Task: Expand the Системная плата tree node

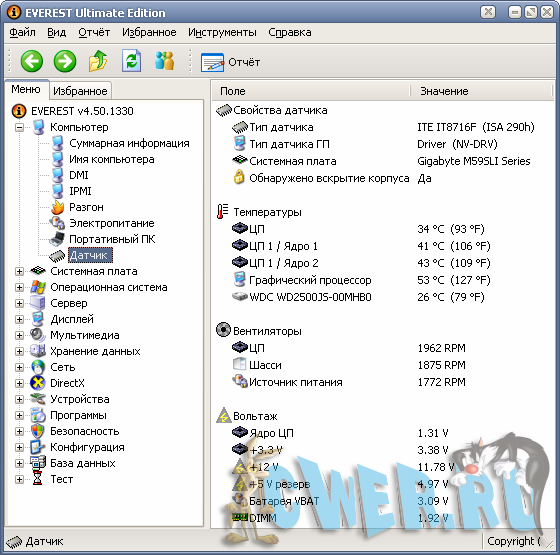Action: 19,271
